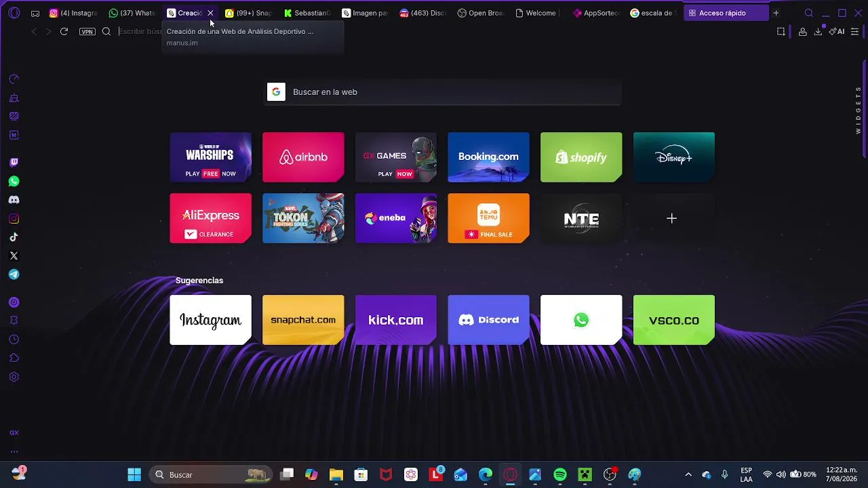
Task: Add a new speed dial site
Action: point(671,218)
